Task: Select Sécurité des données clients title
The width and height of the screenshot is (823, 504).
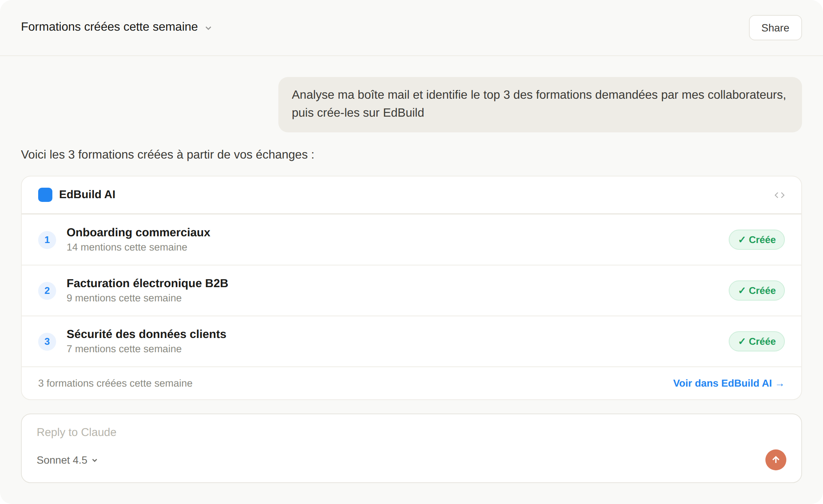Action: (x=146, y=334)
